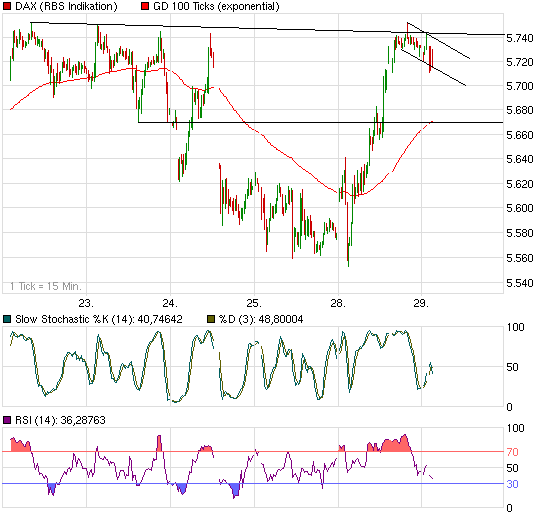Click the date label '28.' on the x-axis
545x516 pixels.
pos(338,303)
